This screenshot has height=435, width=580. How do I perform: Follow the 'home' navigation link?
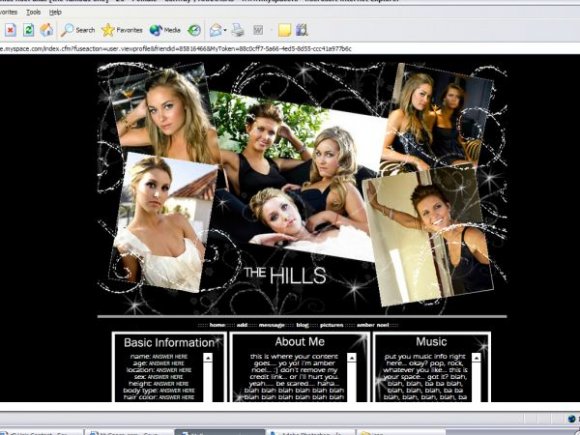[x=217, y=325]
